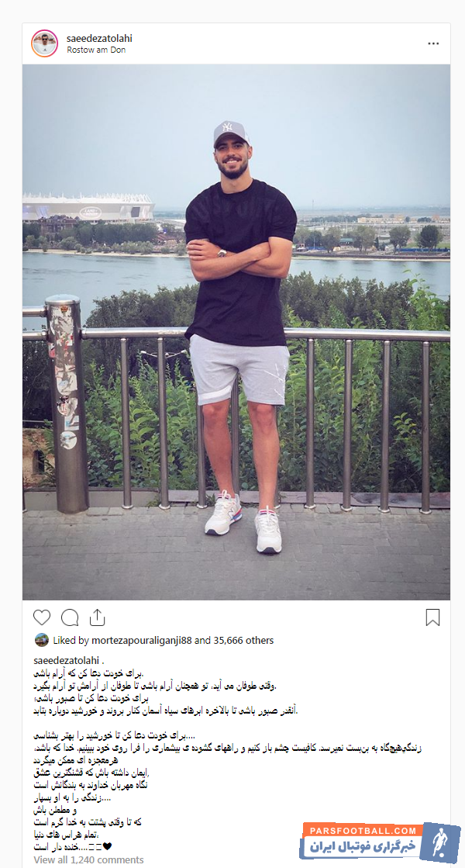
Task: Click the black heart emoji in caption
Action: coord(107,846)
